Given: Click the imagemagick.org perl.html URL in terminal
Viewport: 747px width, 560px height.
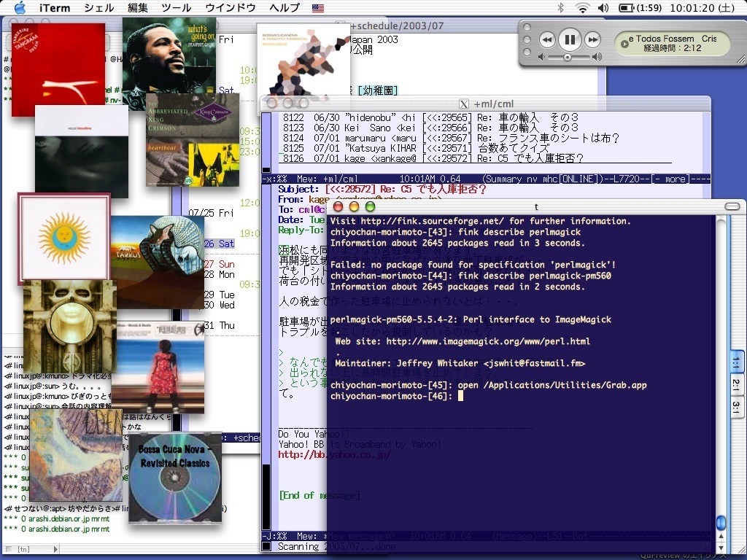Looking at the screenshot, I should click(488, 341).
